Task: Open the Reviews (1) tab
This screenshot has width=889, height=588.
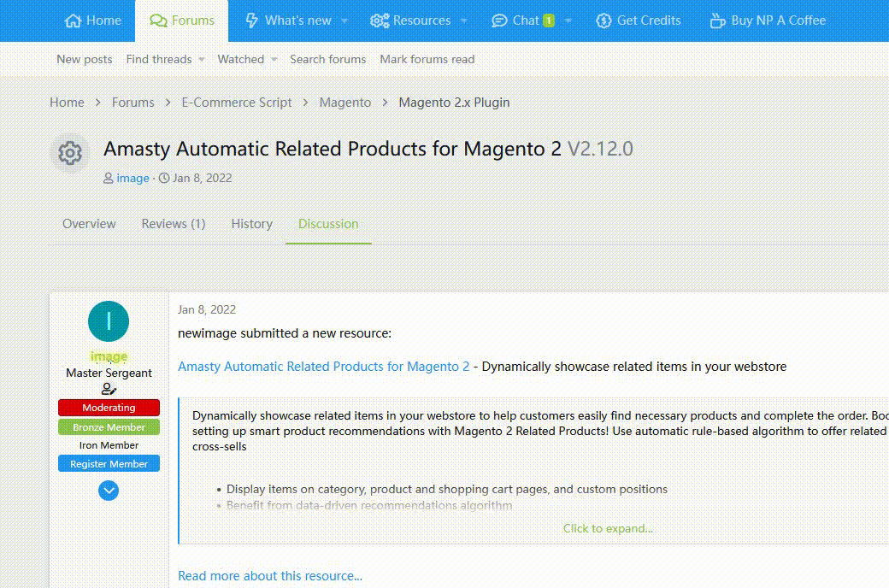Action: tap(174, 224)
